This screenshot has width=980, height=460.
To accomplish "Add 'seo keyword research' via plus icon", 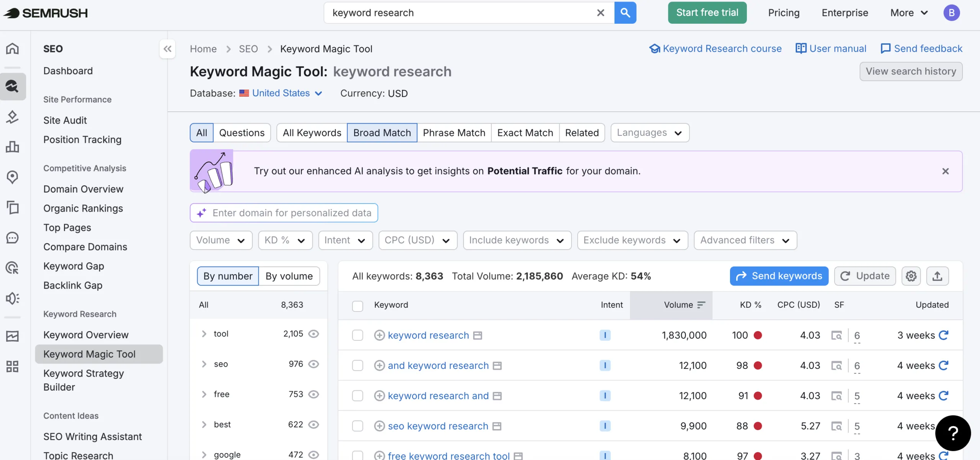I will (x=379, y=426).
